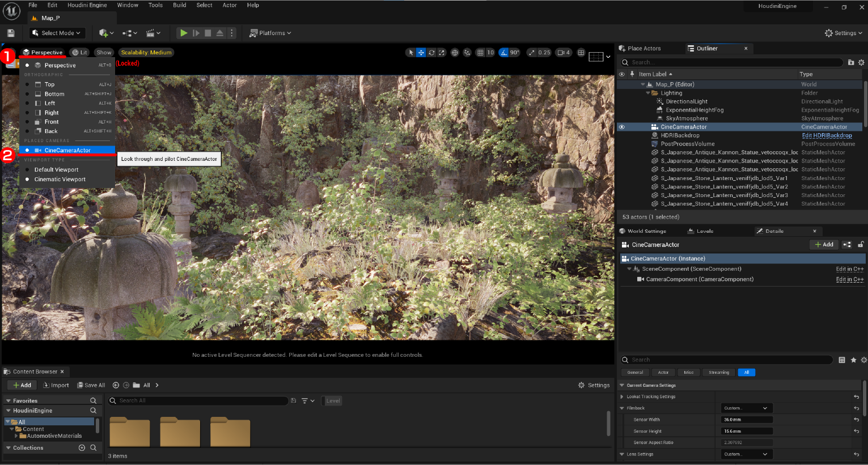Select the Move tool in the viewport toolbar

421,52
